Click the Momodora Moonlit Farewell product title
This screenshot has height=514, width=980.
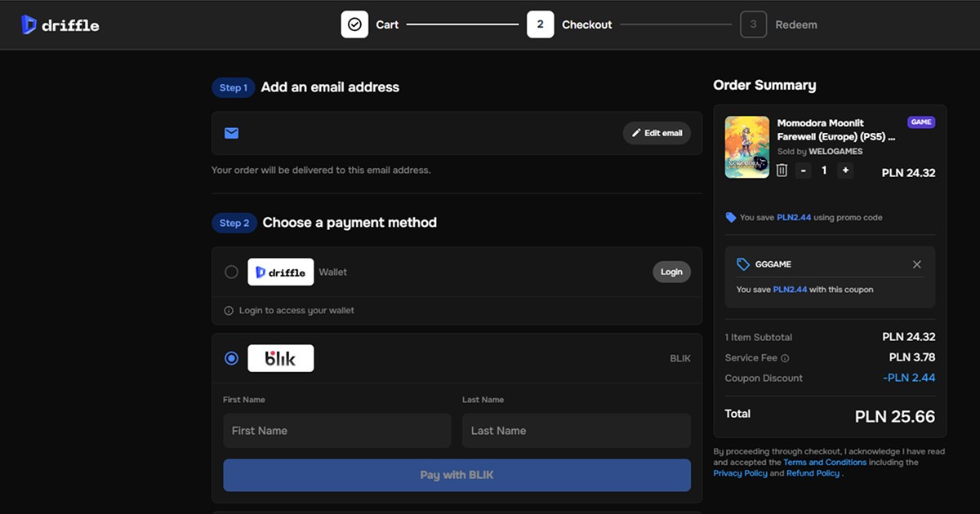pyautogui.click(x=836, y=130)
